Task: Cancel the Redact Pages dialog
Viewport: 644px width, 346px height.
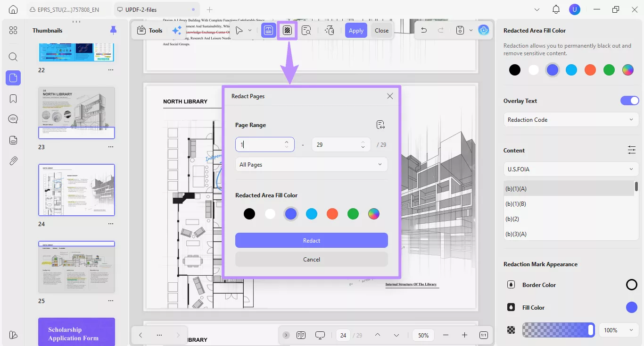Action: click(x=312, y=259)
